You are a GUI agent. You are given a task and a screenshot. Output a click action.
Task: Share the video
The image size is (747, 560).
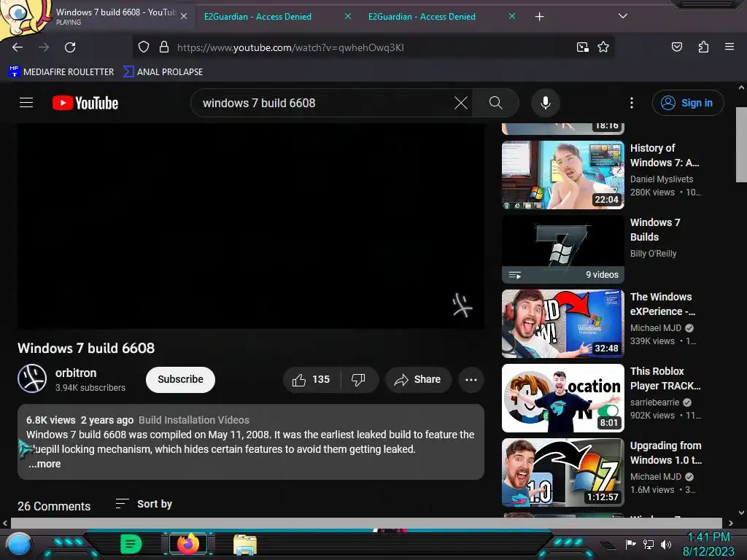coord(418,379)
